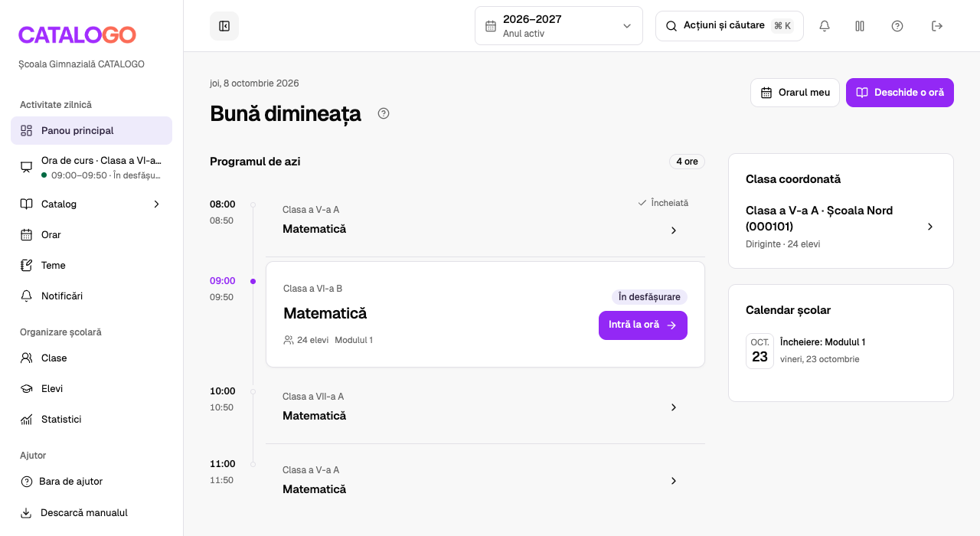Image resolution: width=980 pixels, height=536 pixels.
Task: Click the Elevi graduation cap icon
Action: (27, 389)
